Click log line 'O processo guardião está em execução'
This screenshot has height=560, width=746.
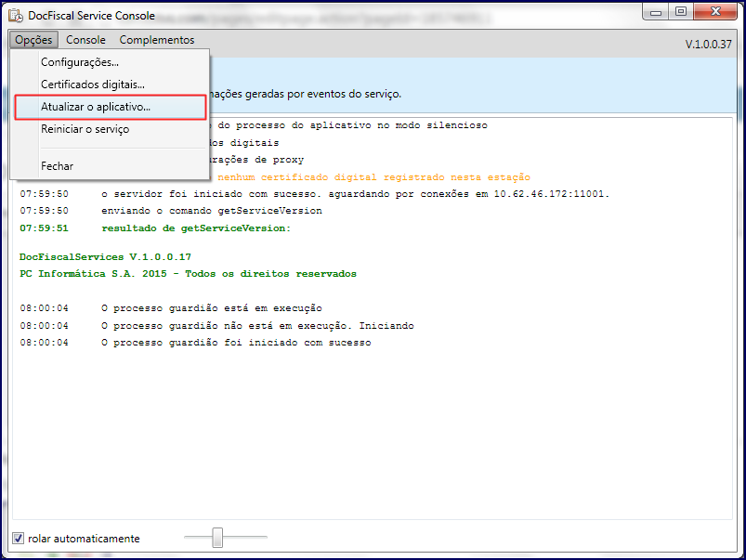[212, 308]
